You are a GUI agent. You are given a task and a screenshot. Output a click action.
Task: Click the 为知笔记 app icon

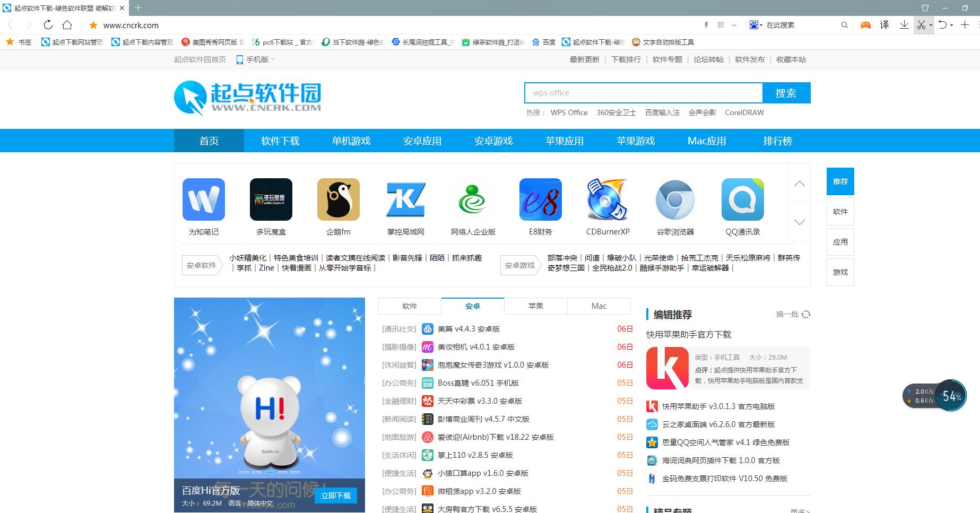(x=204, y=200)
